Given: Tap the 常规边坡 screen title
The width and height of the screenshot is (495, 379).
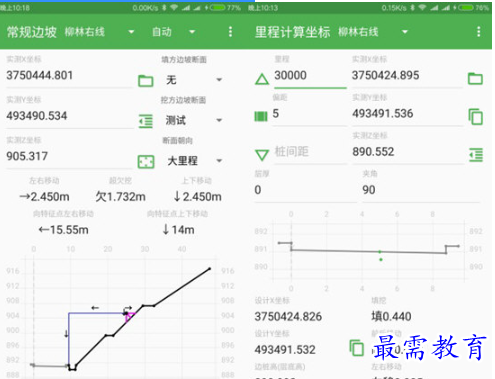Looking at the screenshot, I should [x=32, y=32].
